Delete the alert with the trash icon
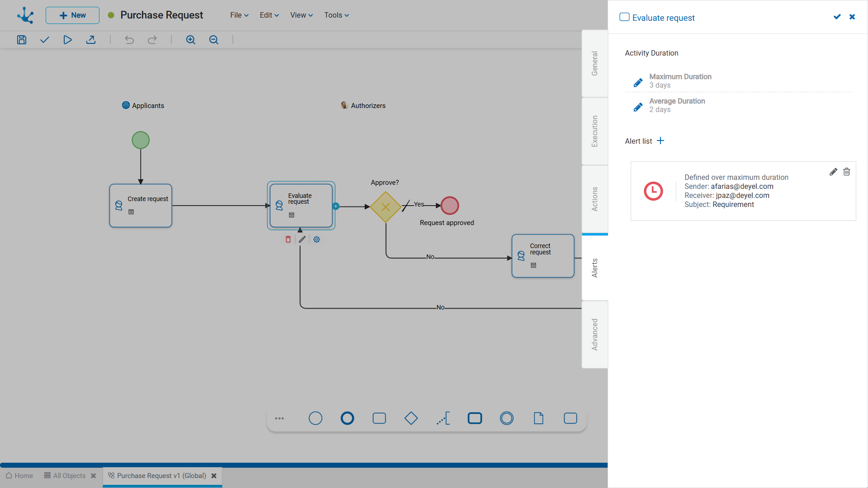 pos(847,172)
